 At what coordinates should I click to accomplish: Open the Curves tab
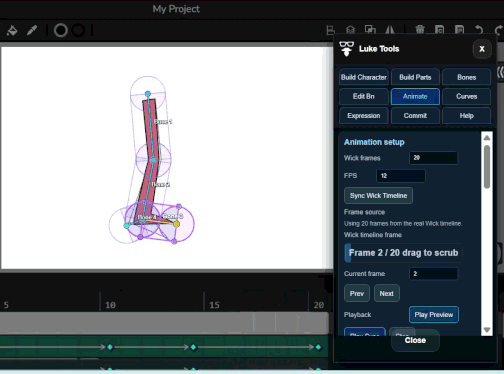(x=466, y=97)
